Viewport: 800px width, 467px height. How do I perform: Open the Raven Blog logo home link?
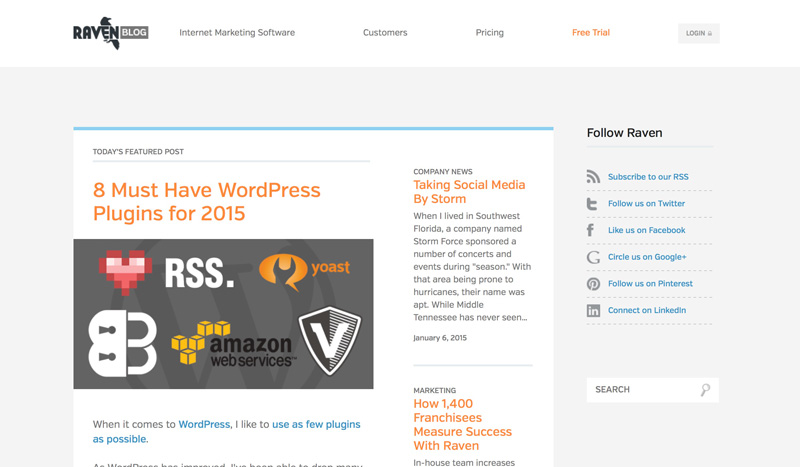(111, 33)
